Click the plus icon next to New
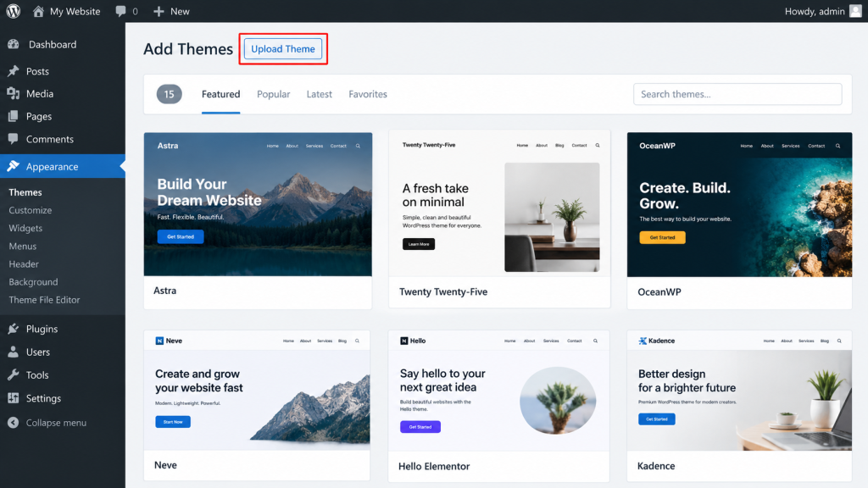868x488 pixels. (159, 11)
